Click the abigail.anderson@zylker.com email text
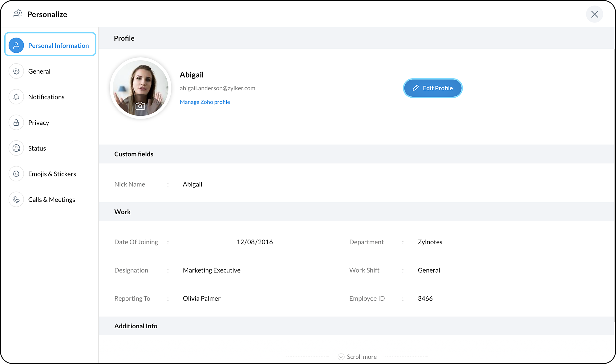616x364 pixels. tap(217, 88)
